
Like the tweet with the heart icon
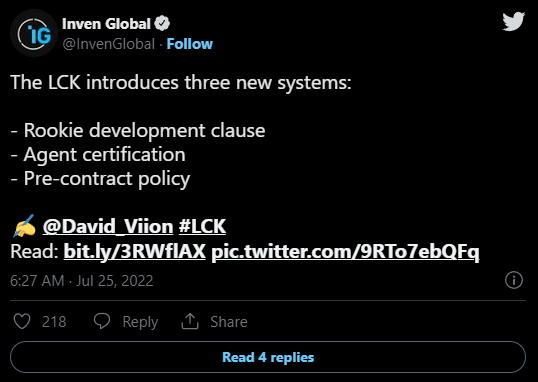(x=22, y=322)
